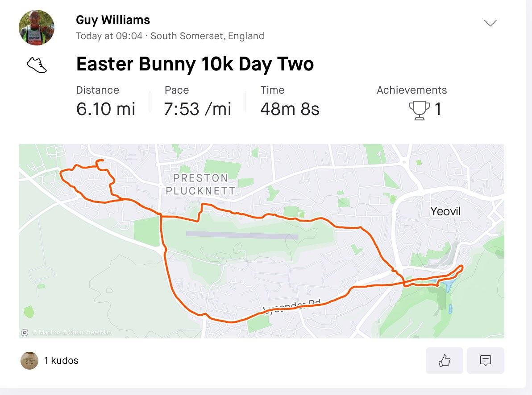532x395 pixels.
Task: Open comments via the speech bubble icon
Action: coord(486,360)
